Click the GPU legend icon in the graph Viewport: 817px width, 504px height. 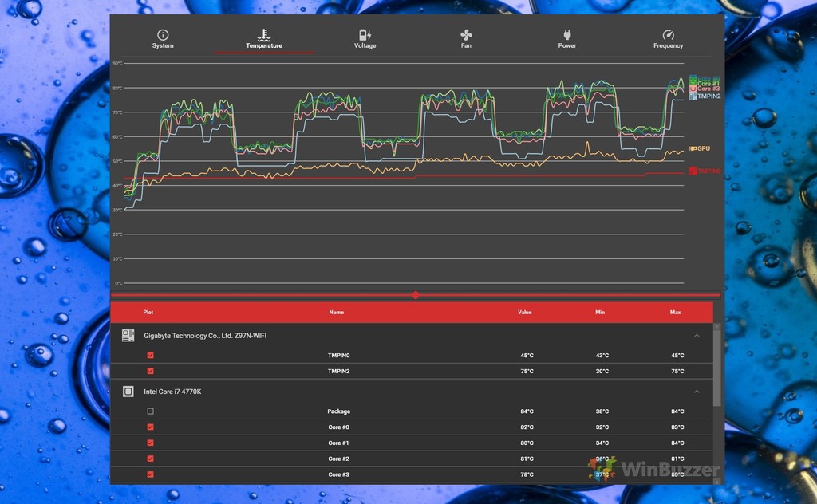693,148
